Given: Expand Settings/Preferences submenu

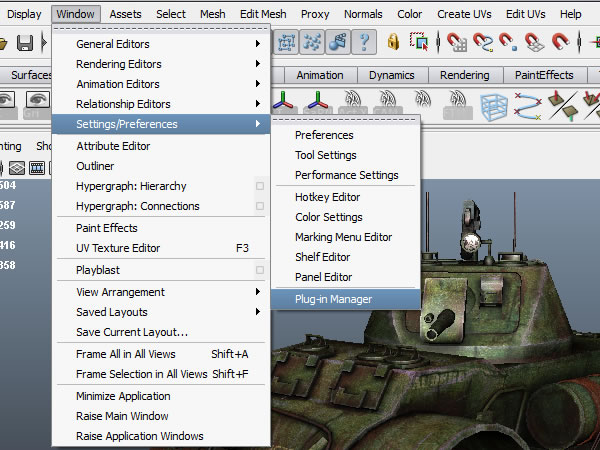Looking at the screenshot, I should 161,124.
